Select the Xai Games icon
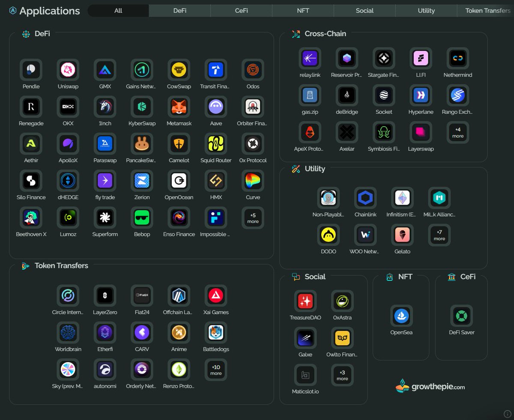 click(216, 295)
